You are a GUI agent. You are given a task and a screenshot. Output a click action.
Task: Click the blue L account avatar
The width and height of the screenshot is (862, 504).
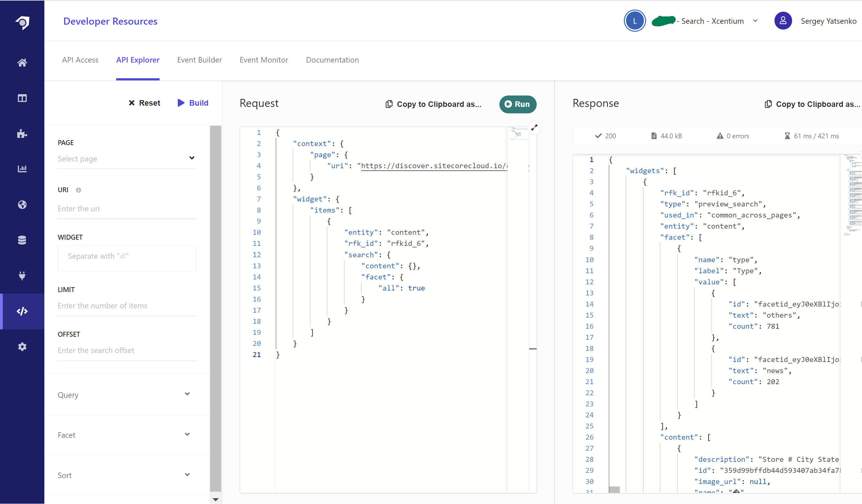click(635, 21)
